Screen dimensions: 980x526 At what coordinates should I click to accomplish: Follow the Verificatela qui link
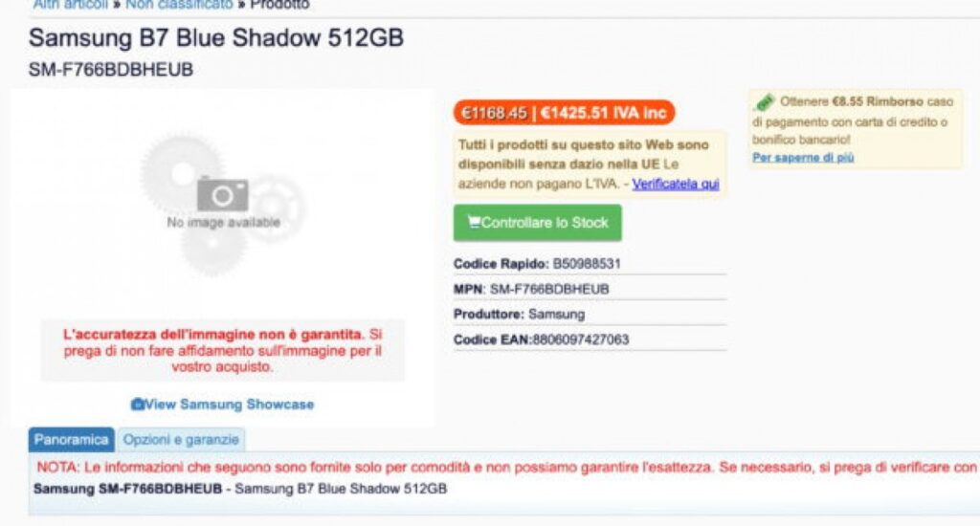point(675,184)
